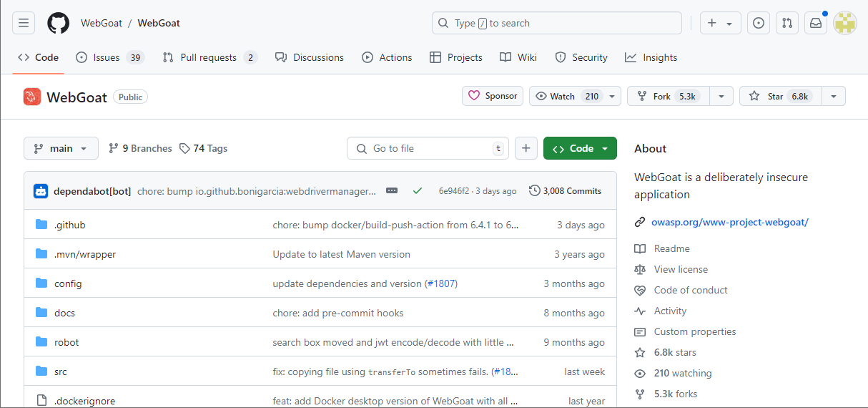Click the WebGoat repository logo icon
Screen dimensions: 868x408
coord(32,97)
